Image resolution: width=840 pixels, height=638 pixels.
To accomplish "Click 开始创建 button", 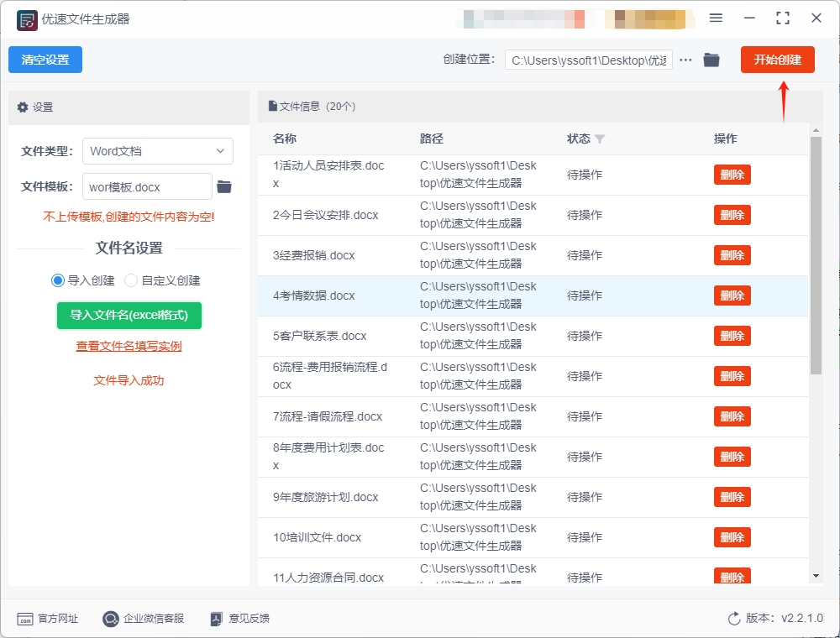I will (778, 60).
